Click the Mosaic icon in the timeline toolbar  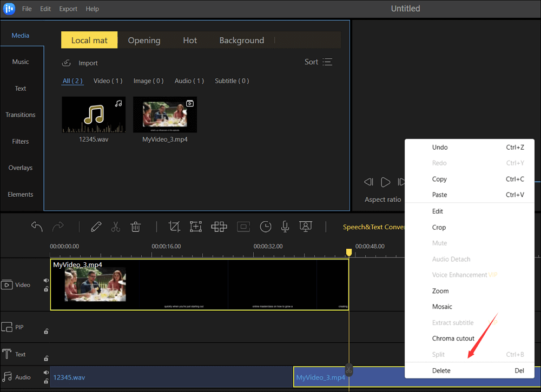coord(219,227)
